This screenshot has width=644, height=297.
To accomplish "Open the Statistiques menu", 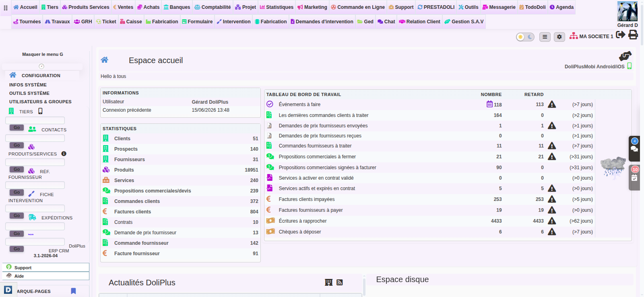I will coord(277,7).
